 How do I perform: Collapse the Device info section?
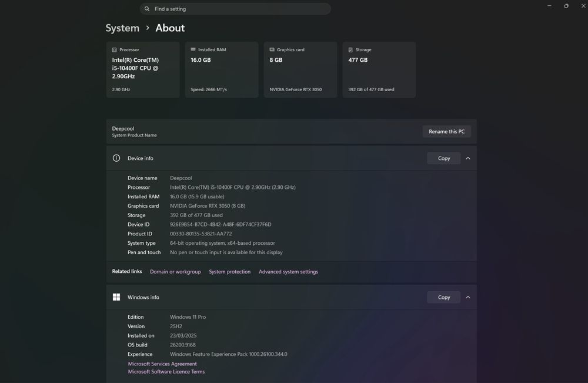pyautogui.click(x=468, y=158)
